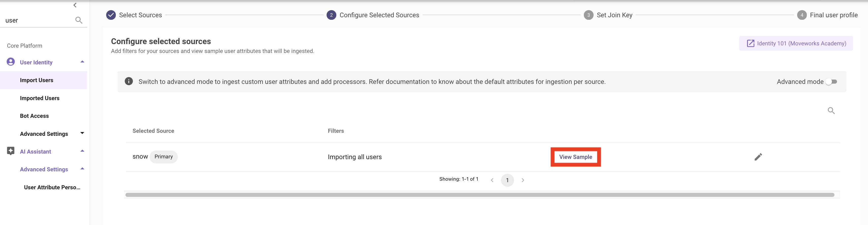Open Identity 101 (Moveworks Academy) link

pos(796,43)
